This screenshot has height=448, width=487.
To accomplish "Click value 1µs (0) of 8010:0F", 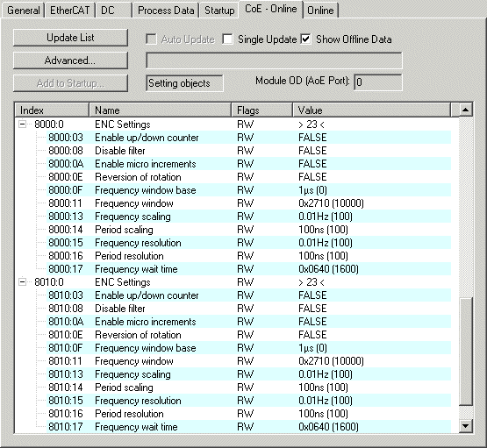I will click(312, 348).
